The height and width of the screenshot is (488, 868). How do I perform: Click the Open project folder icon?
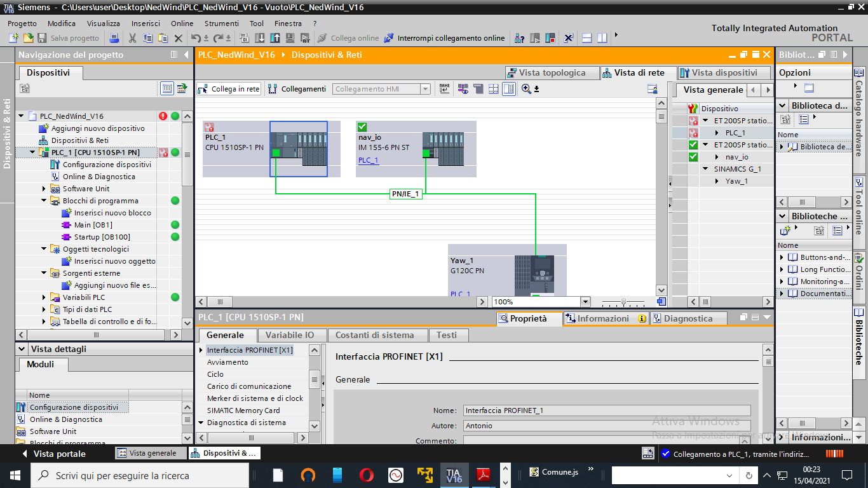28,38
